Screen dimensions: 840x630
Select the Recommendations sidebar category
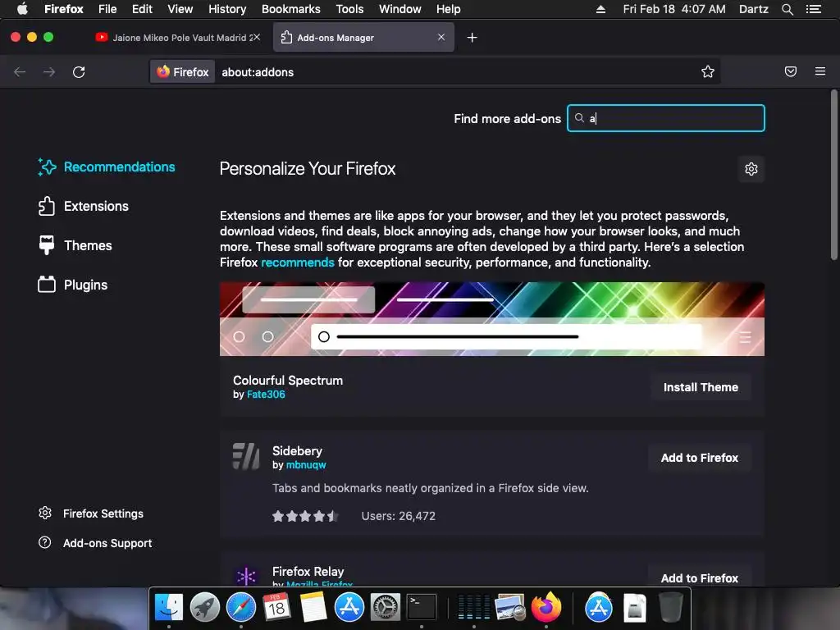coord(107,167)
